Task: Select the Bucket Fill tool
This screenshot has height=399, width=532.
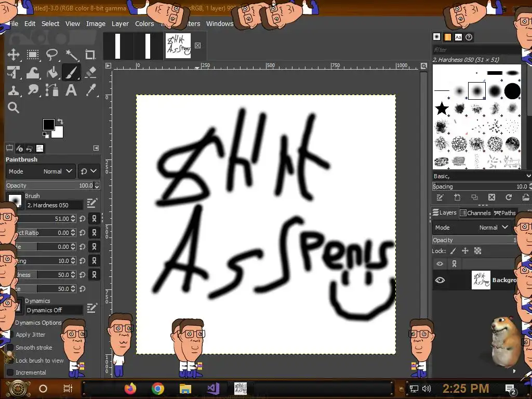Action: [x=52, y=73]
